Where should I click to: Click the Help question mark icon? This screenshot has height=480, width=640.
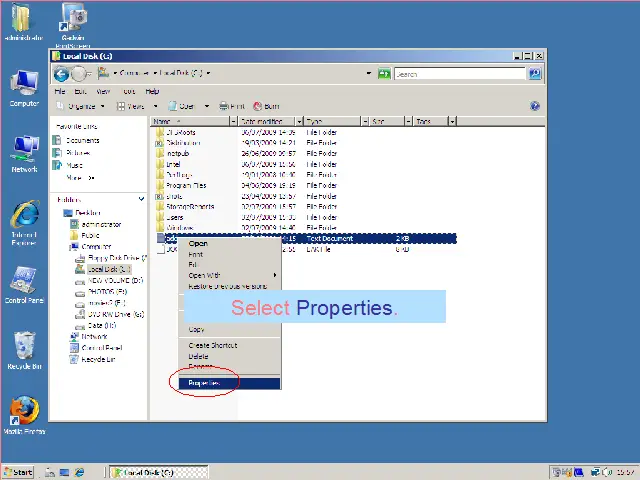tap(535, 106)
